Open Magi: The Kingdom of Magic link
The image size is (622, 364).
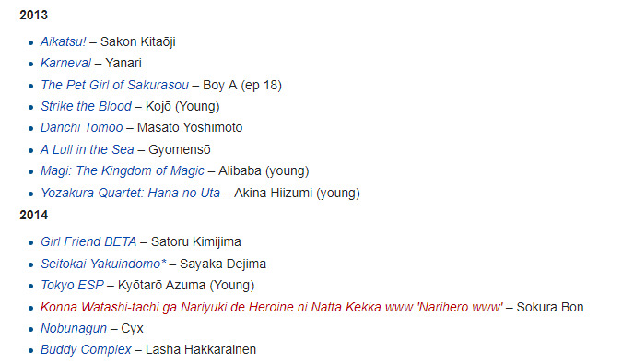point(123,170)
